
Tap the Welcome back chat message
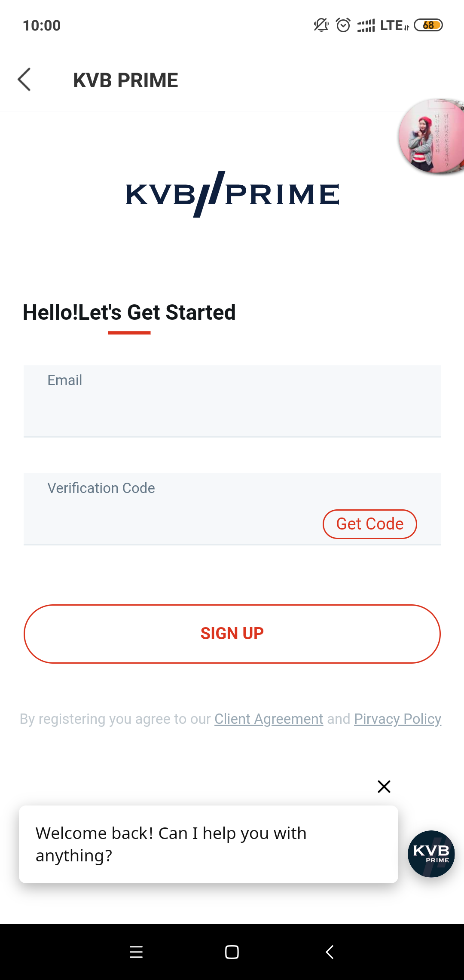coord(208,845)
